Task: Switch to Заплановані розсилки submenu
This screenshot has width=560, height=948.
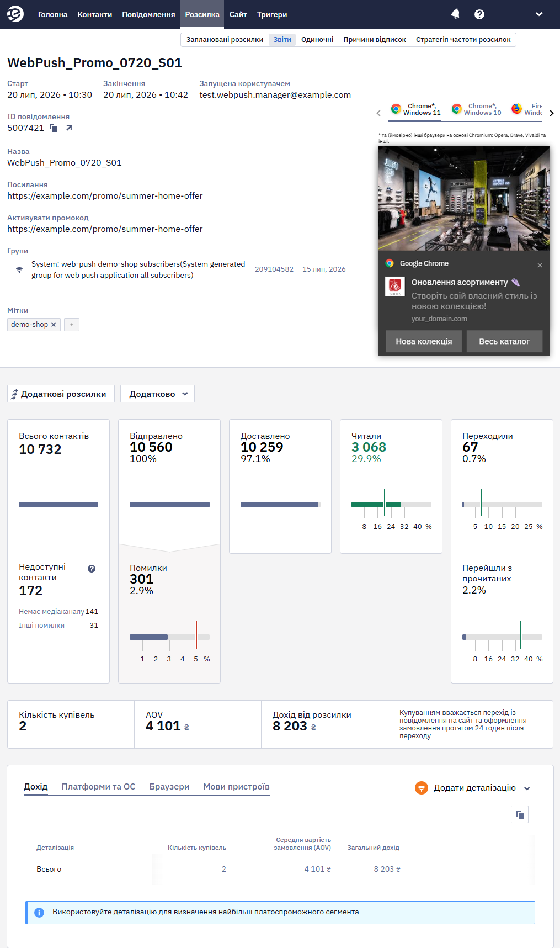Action: pos(225,40)
